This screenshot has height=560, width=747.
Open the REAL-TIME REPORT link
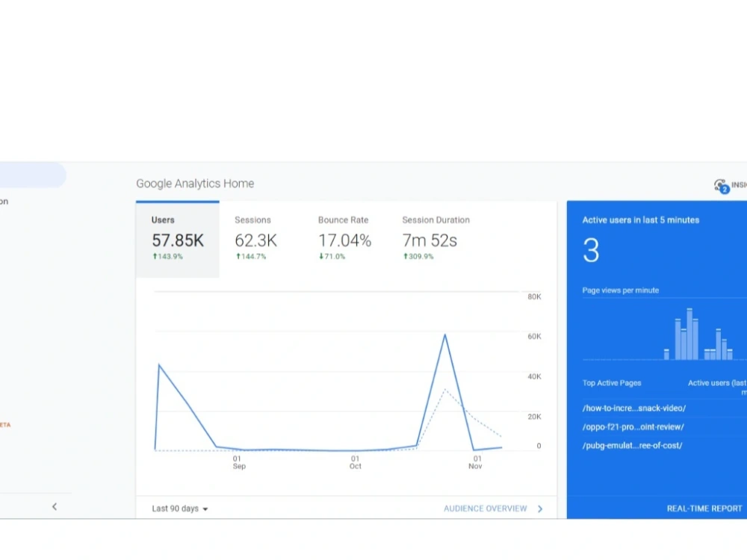coord(704,508)
